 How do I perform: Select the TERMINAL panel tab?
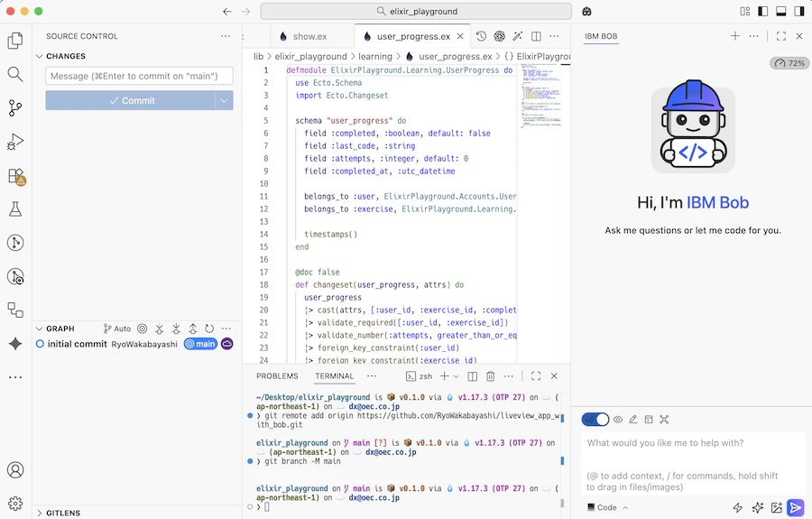(x=335, y=376)
